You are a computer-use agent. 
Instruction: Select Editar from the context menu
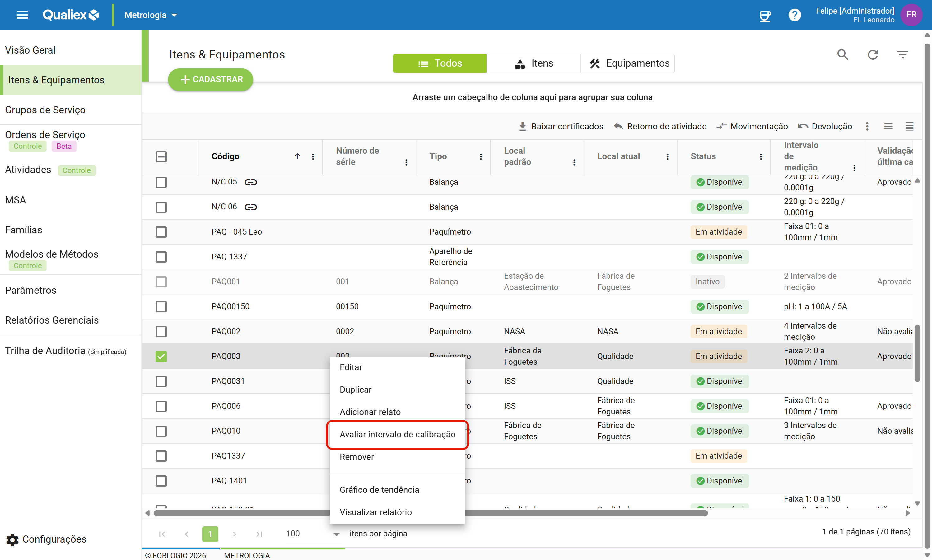click(x=397, y=367)
